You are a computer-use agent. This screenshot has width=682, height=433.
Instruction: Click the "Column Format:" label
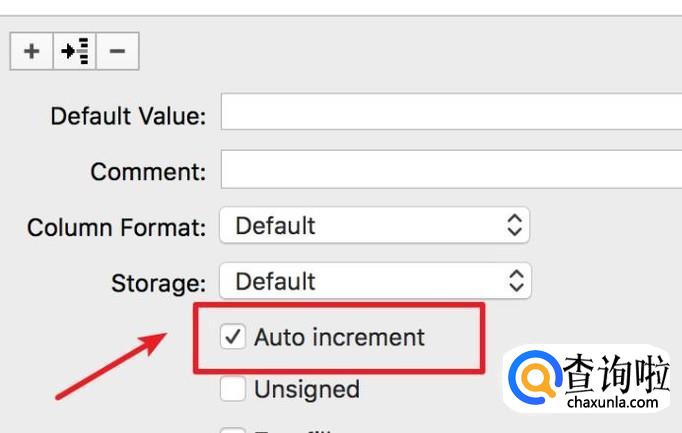[116, 228]
